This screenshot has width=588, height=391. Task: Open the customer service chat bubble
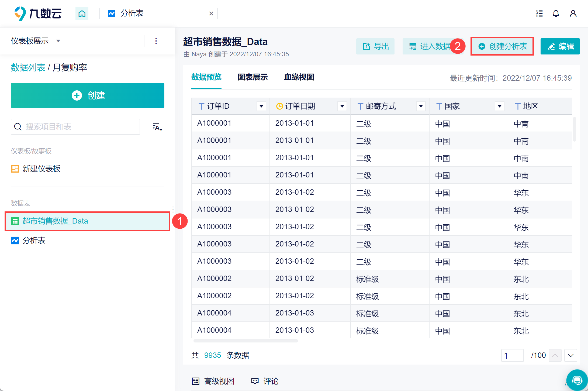tap(577, 380)
